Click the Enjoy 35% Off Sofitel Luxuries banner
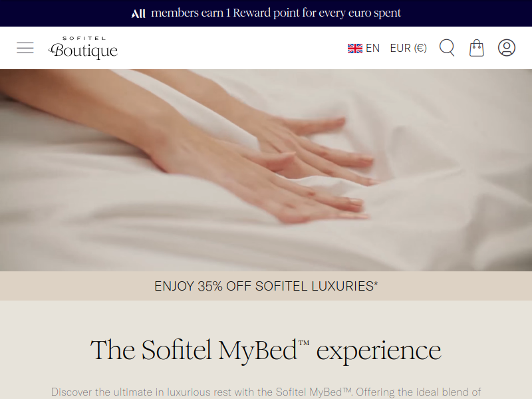Screen dimensions: 532x399 [x=266, y=286]
